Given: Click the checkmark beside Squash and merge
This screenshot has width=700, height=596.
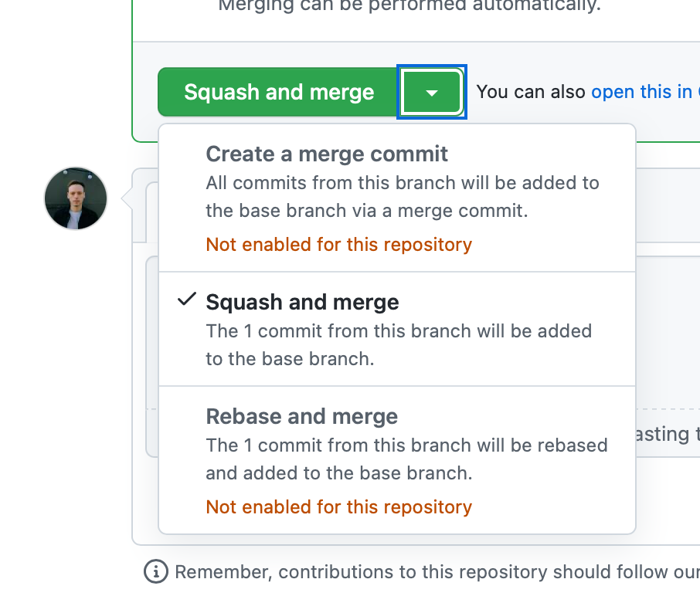Looking at the screenshot, I should pos(187,300).
